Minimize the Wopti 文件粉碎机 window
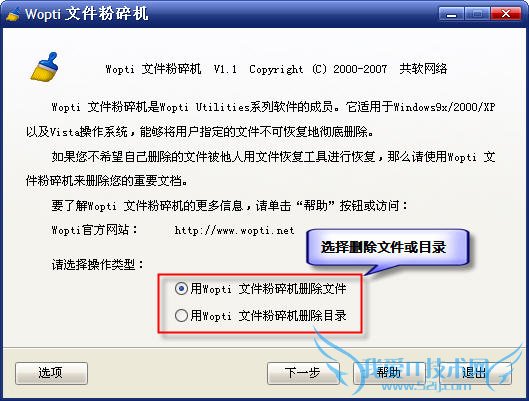Viewport: 529px width, 401px height. point(451,15)
